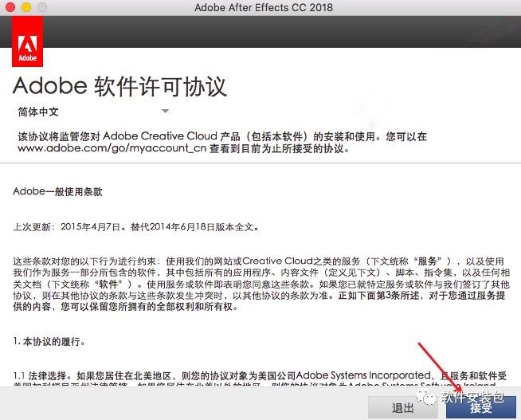Click the 接受 accept button
The height and width of the screenshot is (420, 521).
pyautogui.click(x=481, y=407)
